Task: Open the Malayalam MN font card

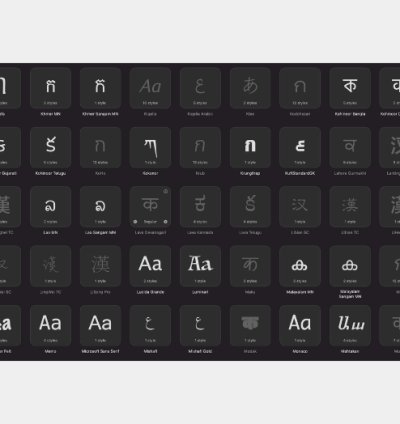Action: 300,266
